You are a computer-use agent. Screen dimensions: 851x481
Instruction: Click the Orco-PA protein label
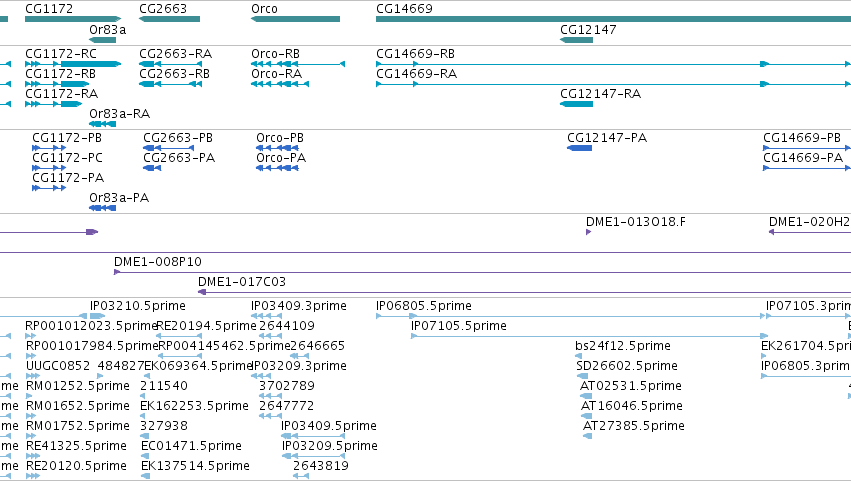tap(281, 158)
